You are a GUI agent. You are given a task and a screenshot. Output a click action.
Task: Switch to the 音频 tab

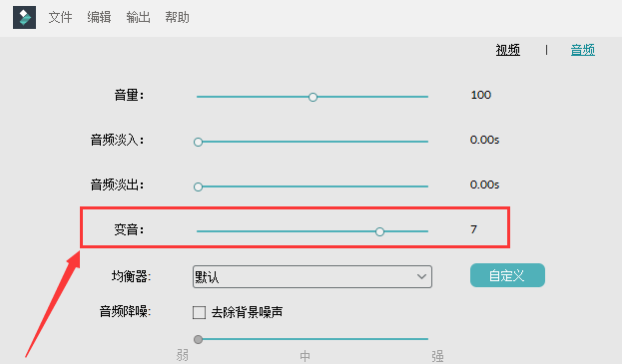[583, 50]
